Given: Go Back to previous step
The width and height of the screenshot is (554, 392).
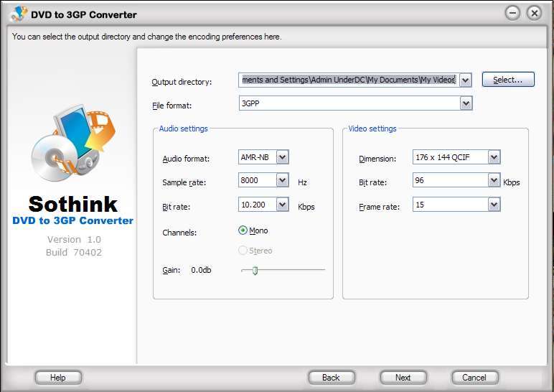Looking at the screenshot, I should [331, 378].
